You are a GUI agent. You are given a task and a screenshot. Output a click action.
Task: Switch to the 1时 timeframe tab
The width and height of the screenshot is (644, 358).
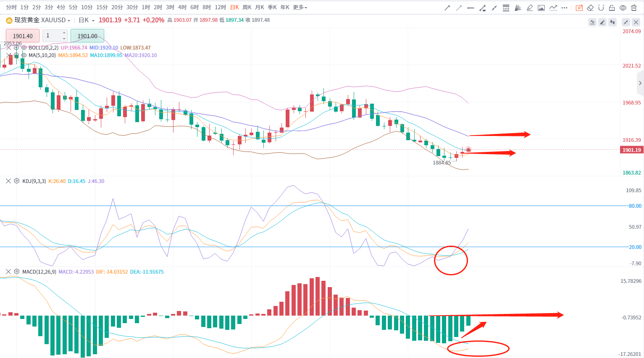146,8
